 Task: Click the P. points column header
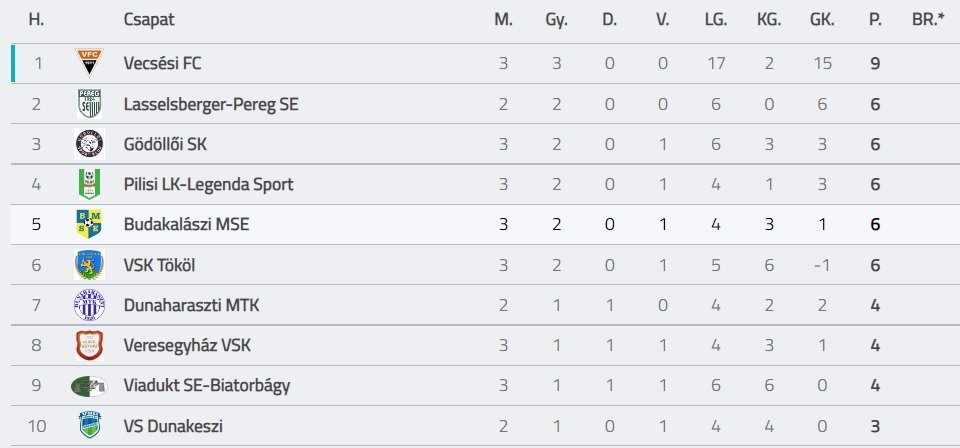[876, 19]
